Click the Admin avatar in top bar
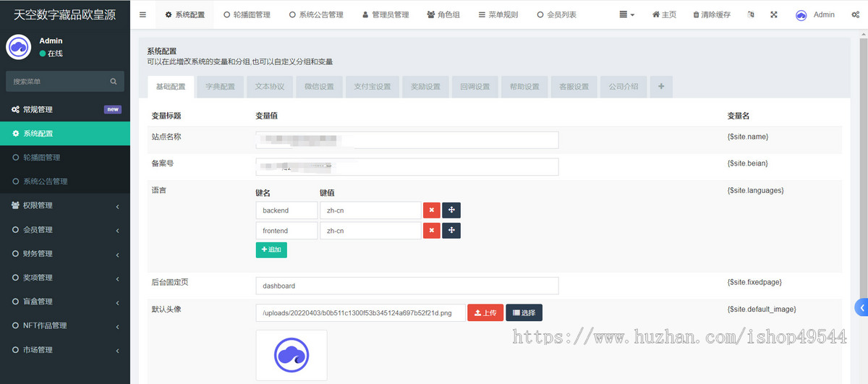868x384 pixels. [801, 15]
